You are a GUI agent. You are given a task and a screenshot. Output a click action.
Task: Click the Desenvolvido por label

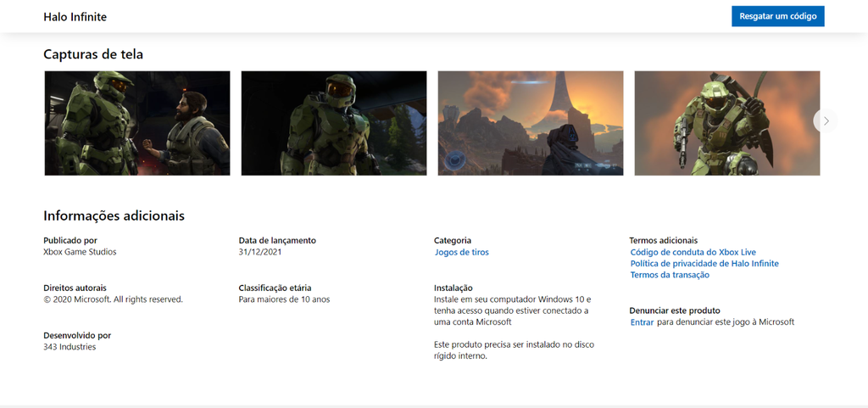tap(77, 336)
